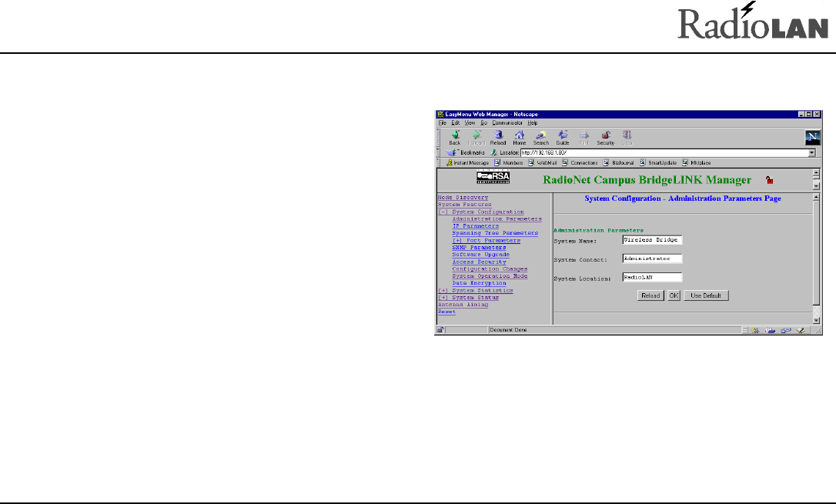Open Discussions icon in component bar
The width and height of the screenshot is (836, 504).
[x=785, y=330]
